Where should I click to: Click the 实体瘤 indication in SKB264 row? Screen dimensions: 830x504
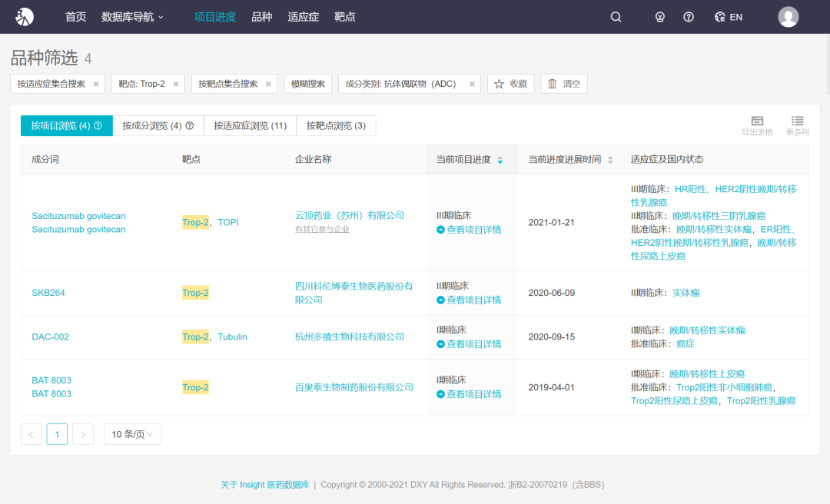coord(686,293)
